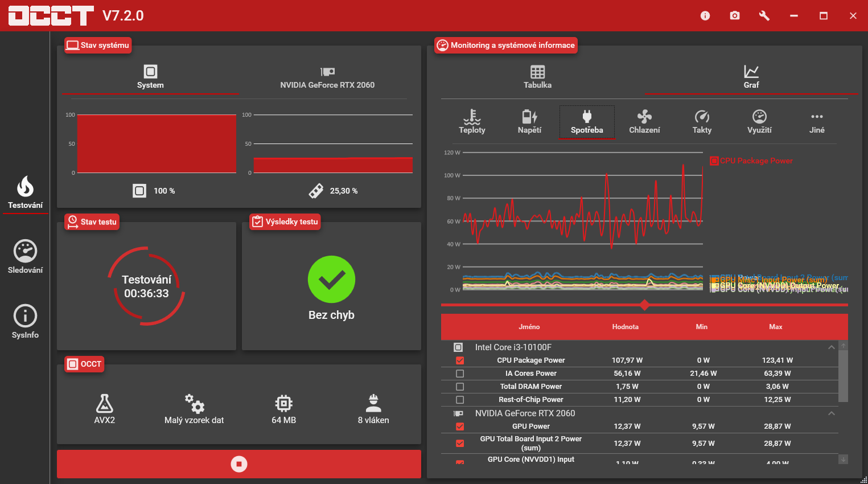Check the Rest-of-Chip Power checkbox
This screenshot has height=484, width=868.
[x=460, y=400]
